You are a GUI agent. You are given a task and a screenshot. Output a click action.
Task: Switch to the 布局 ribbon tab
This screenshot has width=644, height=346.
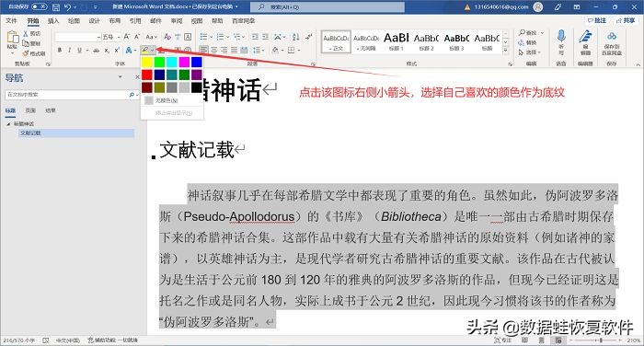pos(115,20)
